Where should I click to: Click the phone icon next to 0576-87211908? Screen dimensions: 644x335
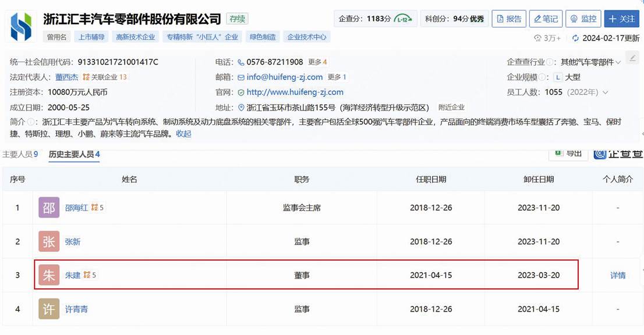240,62
